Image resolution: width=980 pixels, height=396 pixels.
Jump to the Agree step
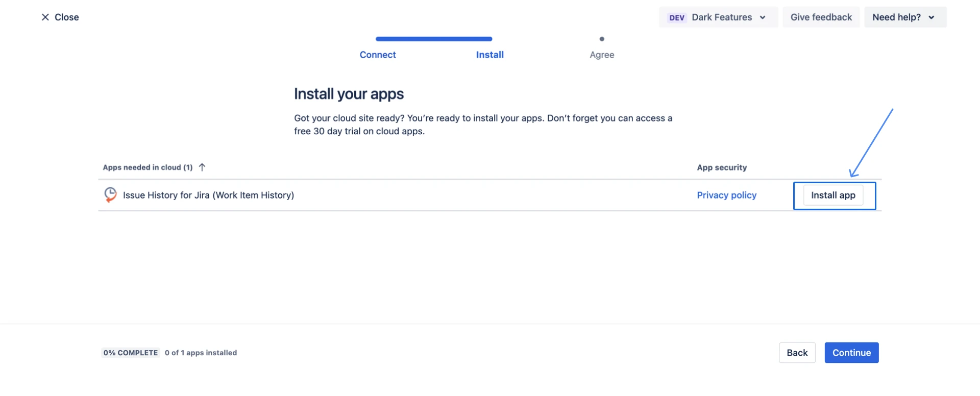tap(602, 55)
